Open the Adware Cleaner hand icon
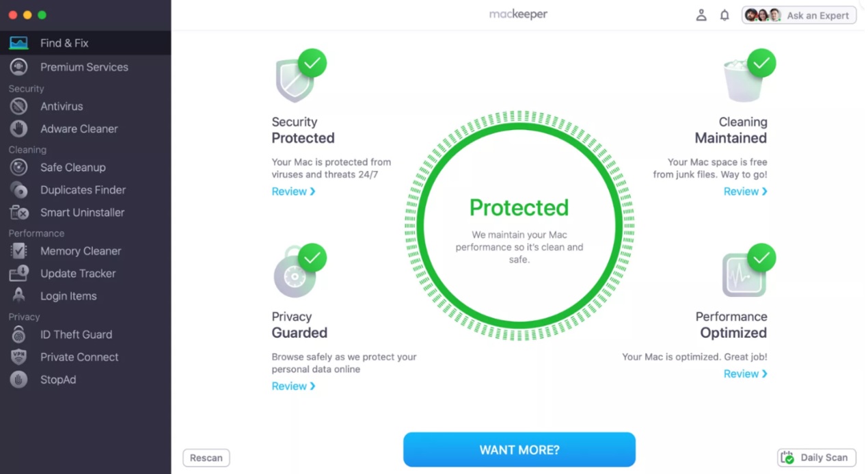Screen dimensions: 868x474 [x=19, y=129]
